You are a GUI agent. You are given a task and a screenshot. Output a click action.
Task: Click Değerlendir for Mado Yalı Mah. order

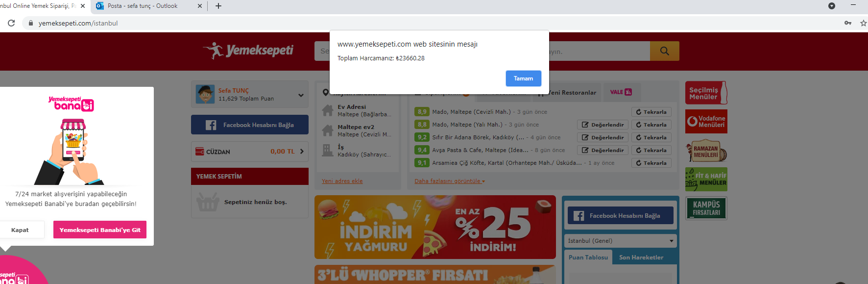(x=603, y=125)
